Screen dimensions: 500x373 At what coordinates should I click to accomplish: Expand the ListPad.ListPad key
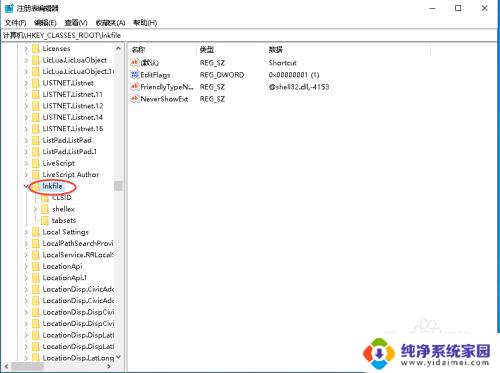[26, 140]
